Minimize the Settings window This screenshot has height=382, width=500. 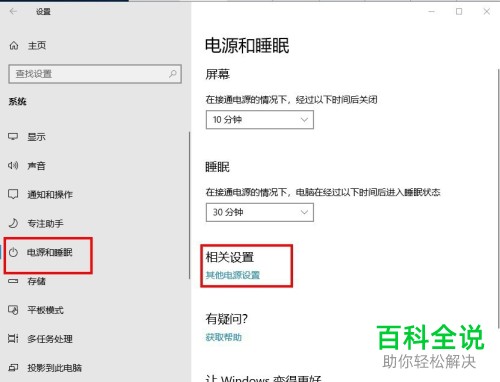(432, 12)
